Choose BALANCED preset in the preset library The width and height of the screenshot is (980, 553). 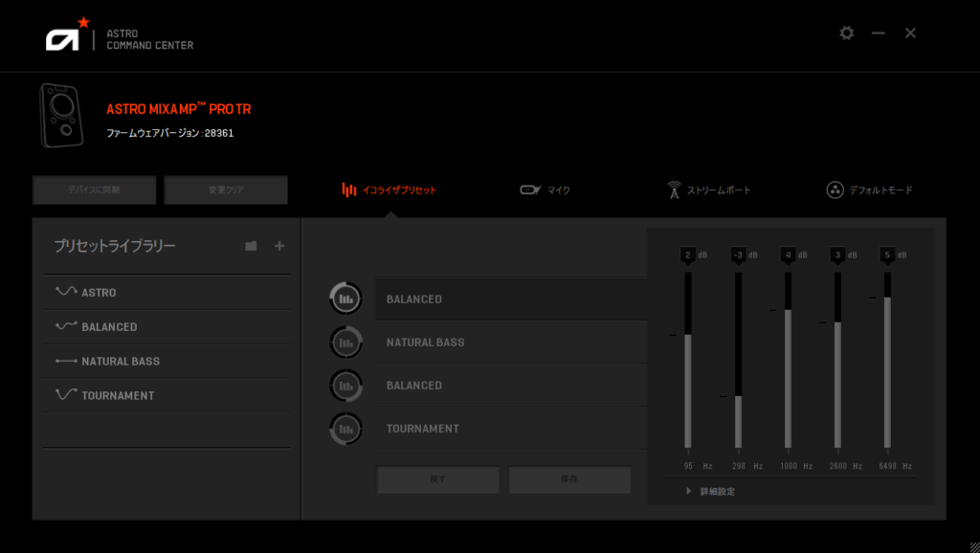click(x=167, y=327)
